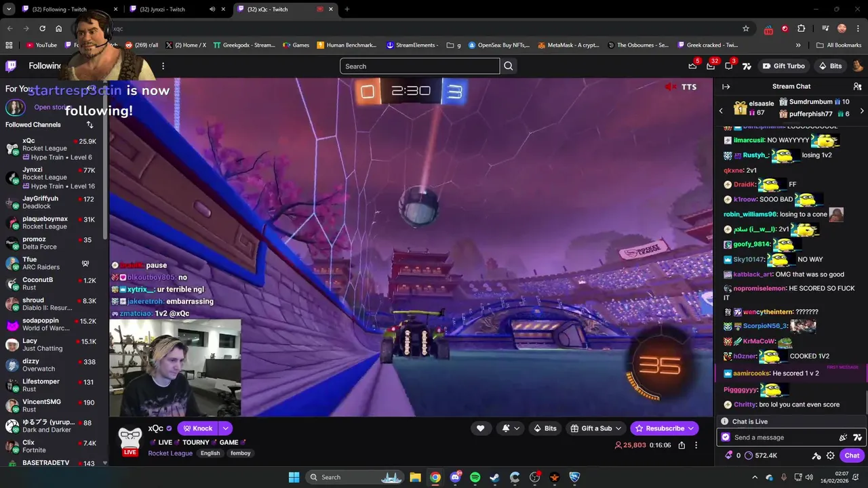Click the Knock button
Screen dimensions: 868x488
(x=198, y=428)
